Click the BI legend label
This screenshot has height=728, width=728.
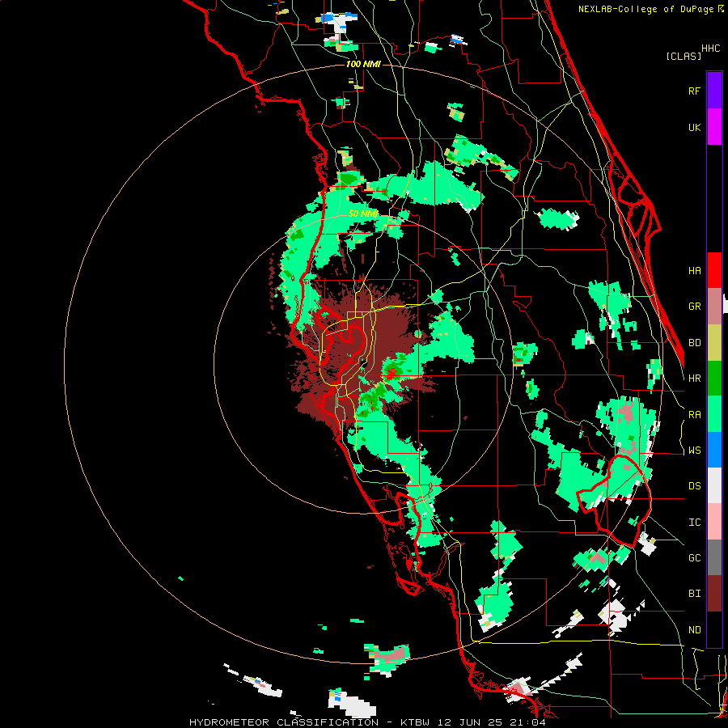pyautogui.click(x=694, y=594)
